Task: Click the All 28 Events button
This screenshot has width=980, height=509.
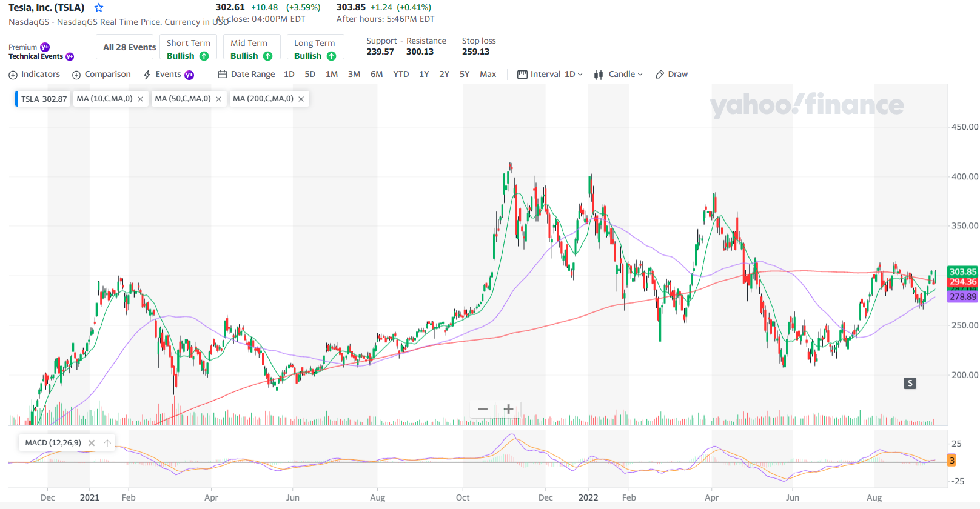Action: point(129,47)
